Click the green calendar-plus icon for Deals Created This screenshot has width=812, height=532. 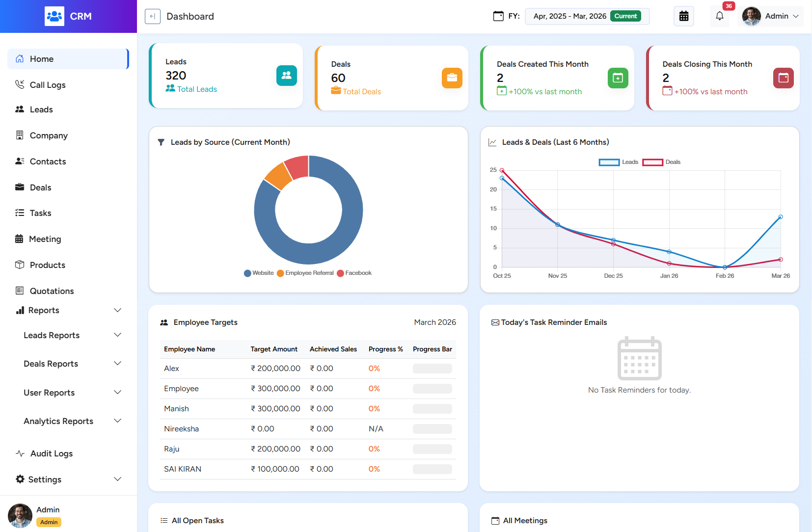(x=618, y=78)
